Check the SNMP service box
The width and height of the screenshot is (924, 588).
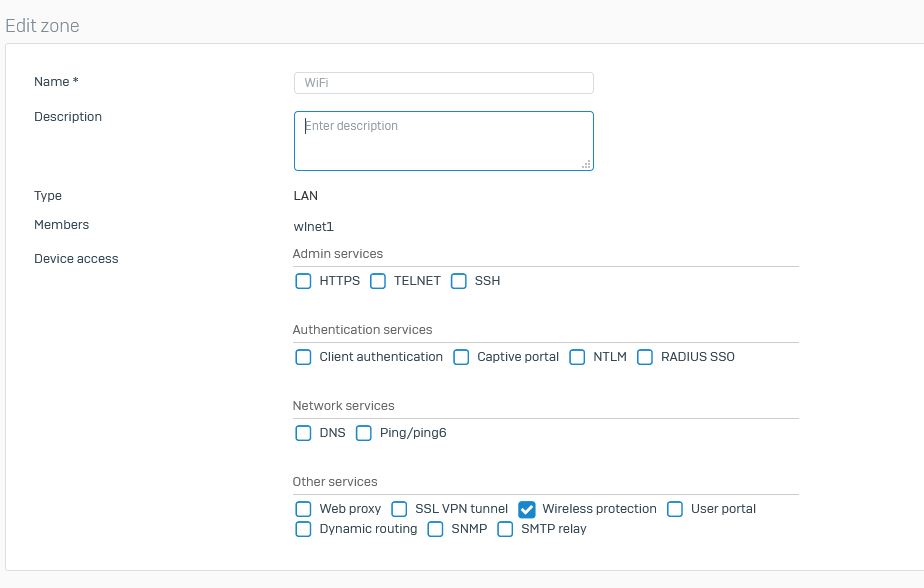435,529
